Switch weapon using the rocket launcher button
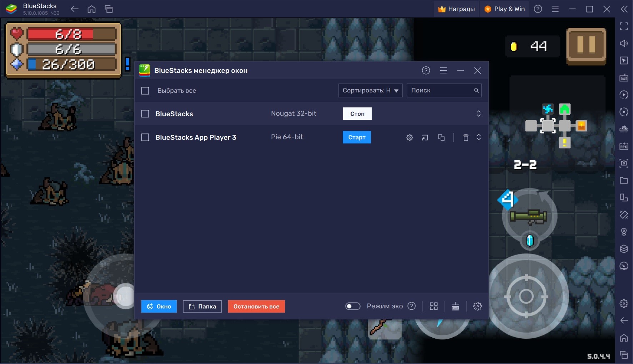 click(x=529, y=216)
